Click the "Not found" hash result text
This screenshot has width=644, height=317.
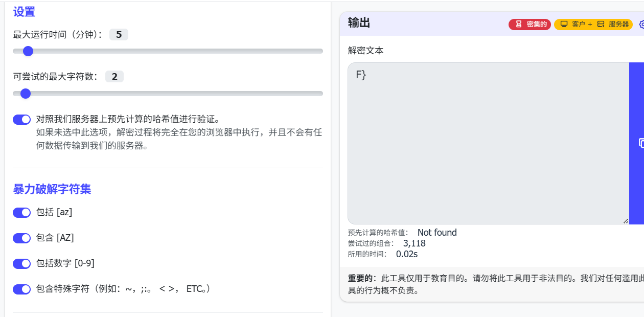437,233
